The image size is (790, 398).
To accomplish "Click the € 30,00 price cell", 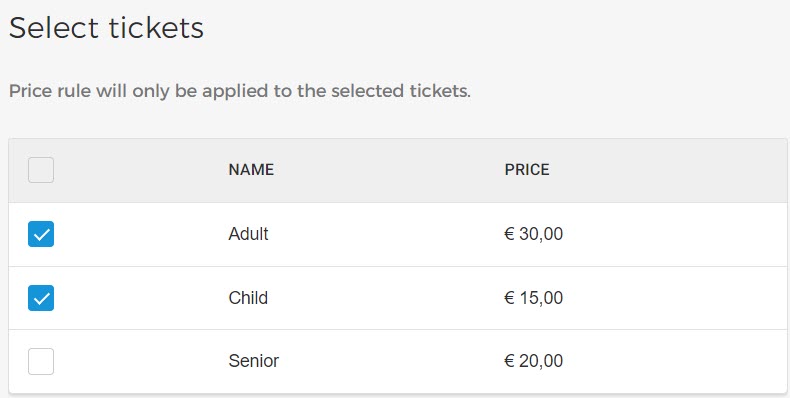I will coord(534,234).
